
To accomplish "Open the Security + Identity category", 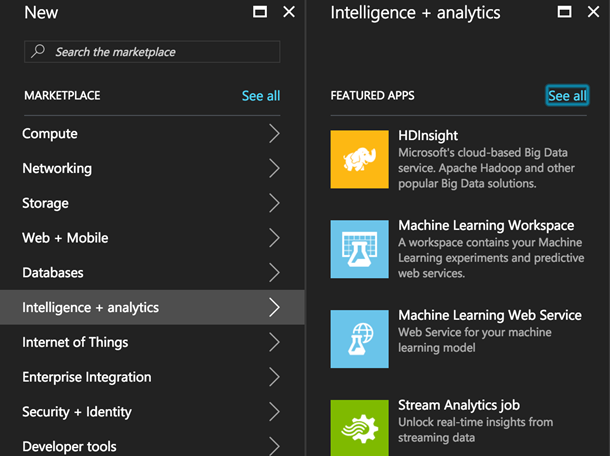I will click(x=152, y=412).
